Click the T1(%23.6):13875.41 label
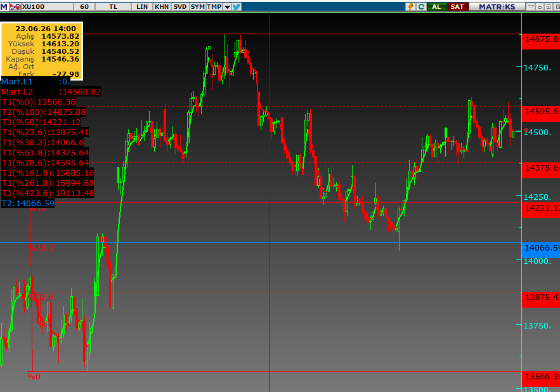560x392 pixels. 45,133
